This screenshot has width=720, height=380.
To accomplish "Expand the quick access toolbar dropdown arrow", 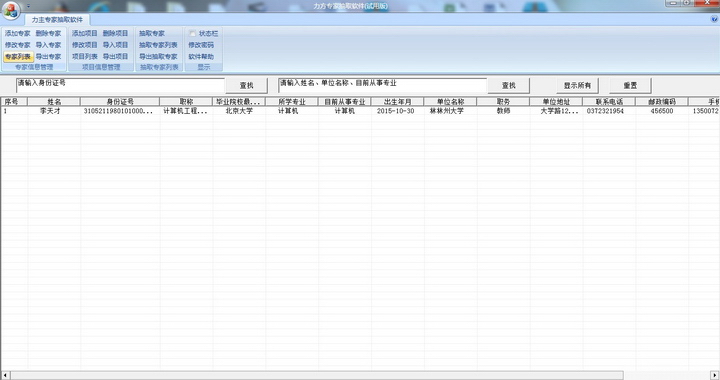I will [x=28, y=6].
